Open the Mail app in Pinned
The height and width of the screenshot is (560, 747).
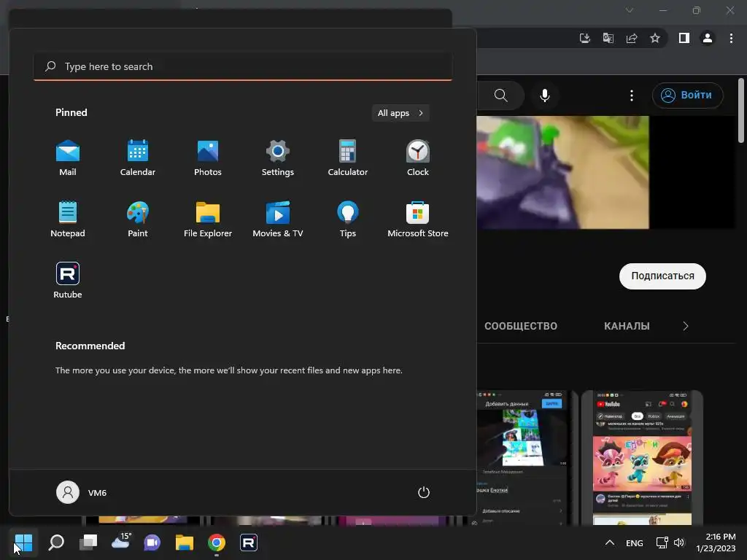(x=68, y=158)
